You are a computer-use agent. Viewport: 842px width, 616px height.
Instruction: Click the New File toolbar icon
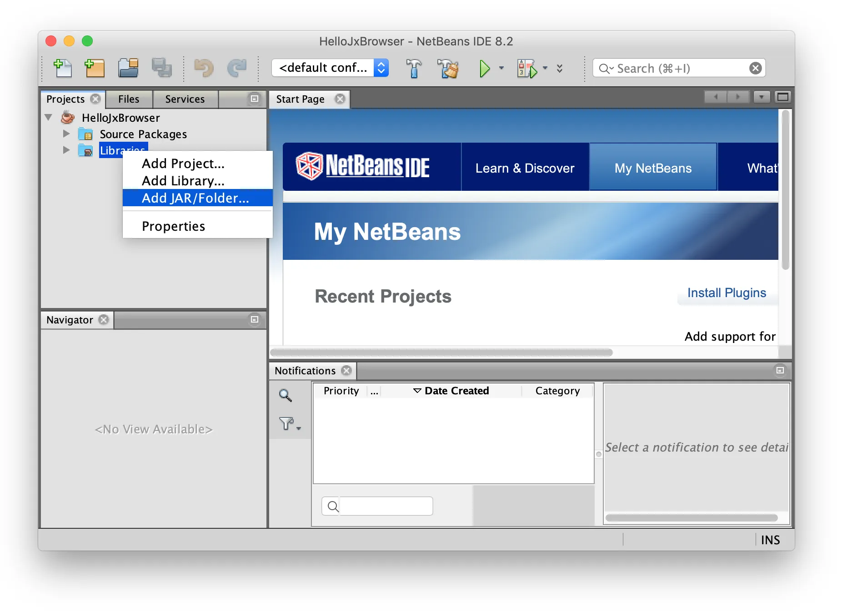click(x=63, y=68)
